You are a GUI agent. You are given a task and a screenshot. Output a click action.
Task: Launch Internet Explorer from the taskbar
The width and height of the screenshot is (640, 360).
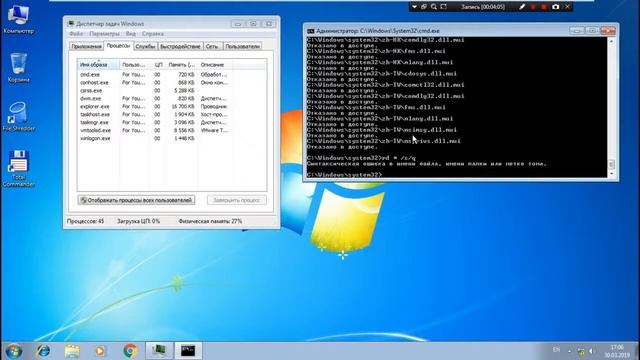(43, 351)
